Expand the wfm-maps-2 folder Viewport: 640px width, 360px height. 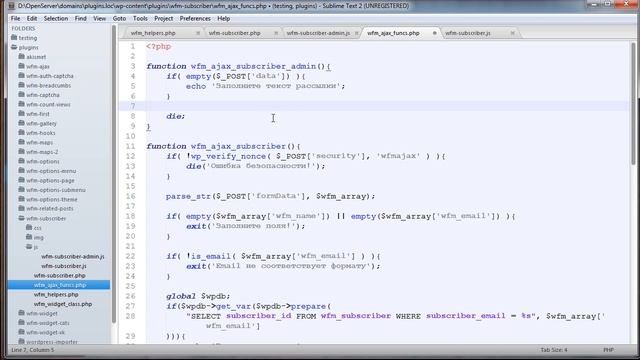pos(22,152)
